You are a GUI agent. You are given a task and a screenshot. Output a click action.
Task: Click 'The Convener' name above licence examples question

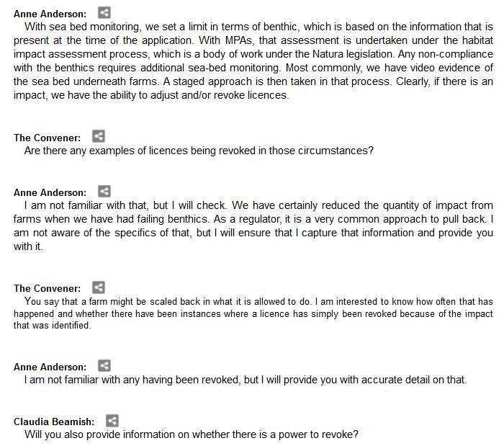47,137
